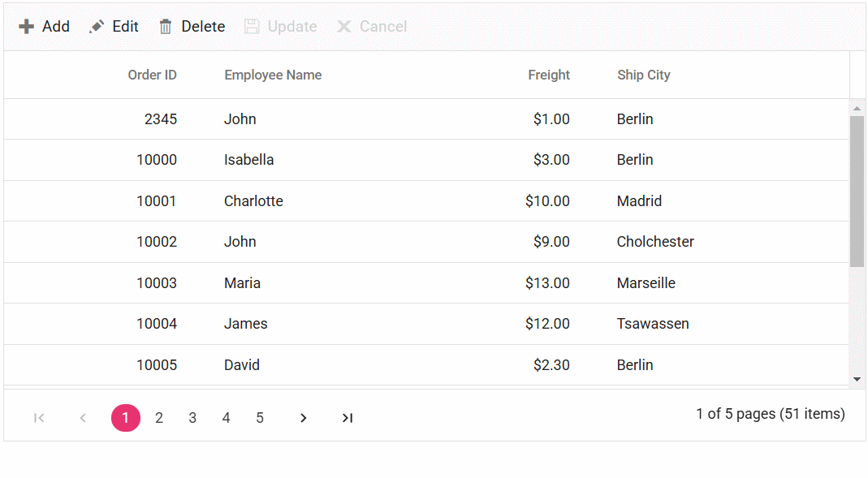
Task: Jump to last page arrow
Action: tap(348, 418)
